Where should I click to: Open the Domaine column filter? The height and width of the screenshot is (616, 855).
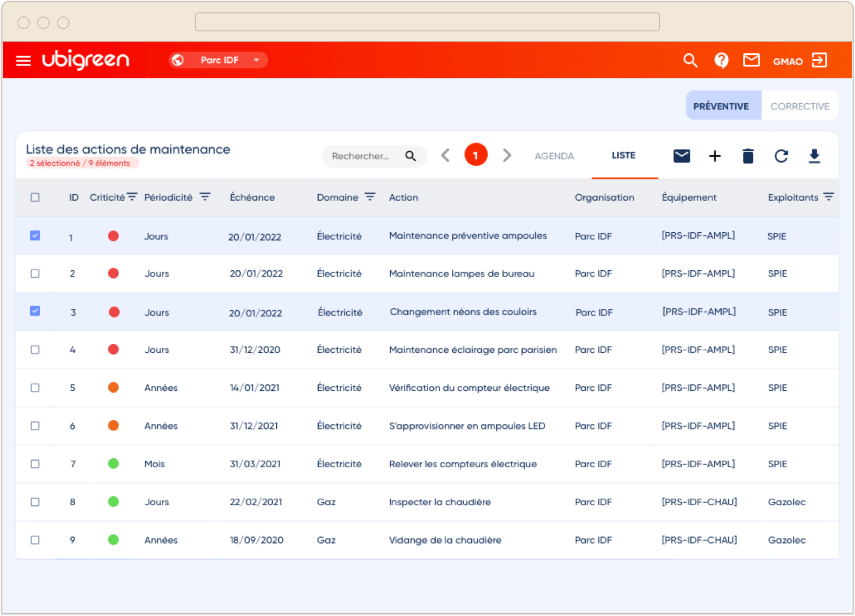[370, 197]
